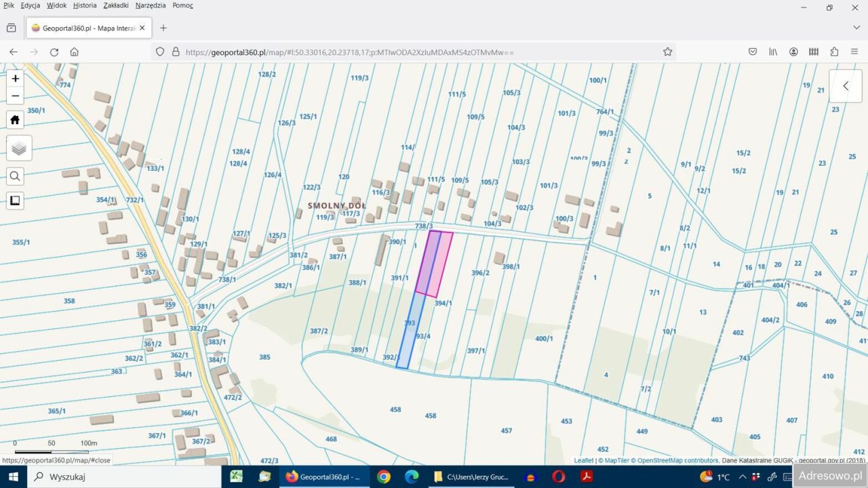This screenshot has width=868, height=488.
Task: Open the C:\Users\Jerzy File Explorer window
Action: tap(471, 476)
